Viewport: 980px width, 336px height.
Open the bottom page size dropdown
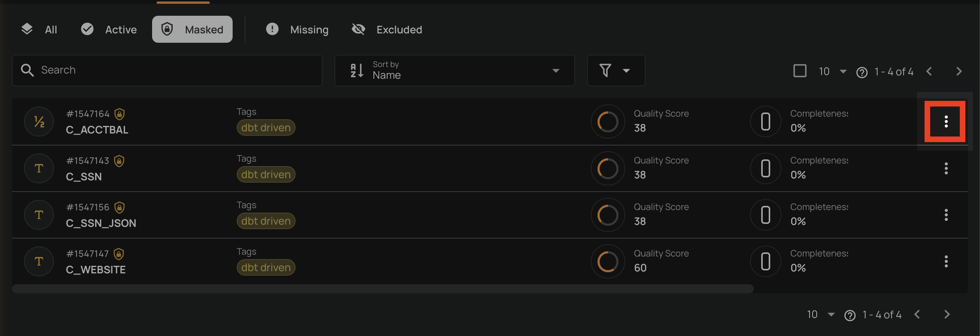820,315
